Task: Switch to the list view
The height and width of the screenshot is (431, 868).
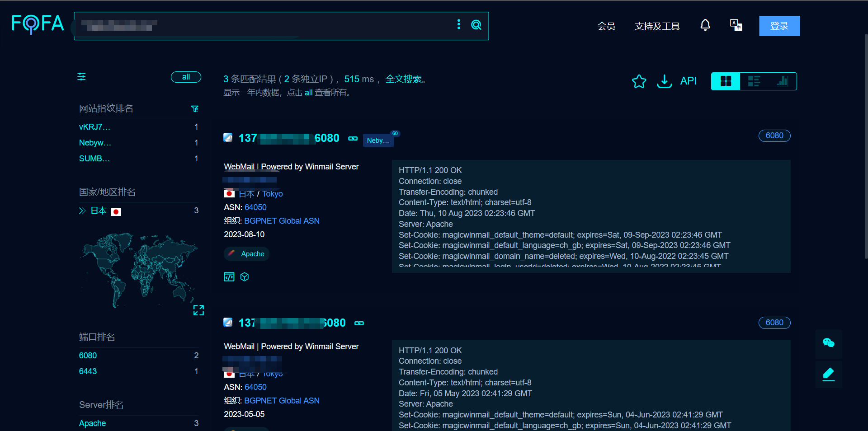Action: (754, 81)
